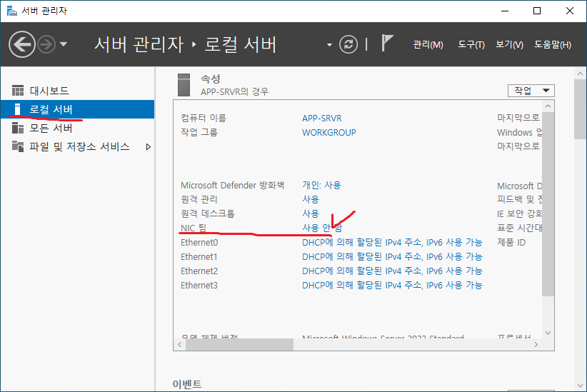Click the 대시보드 grid icon
The height and width of the screenshot is (392, 587).
pos(18,91)
